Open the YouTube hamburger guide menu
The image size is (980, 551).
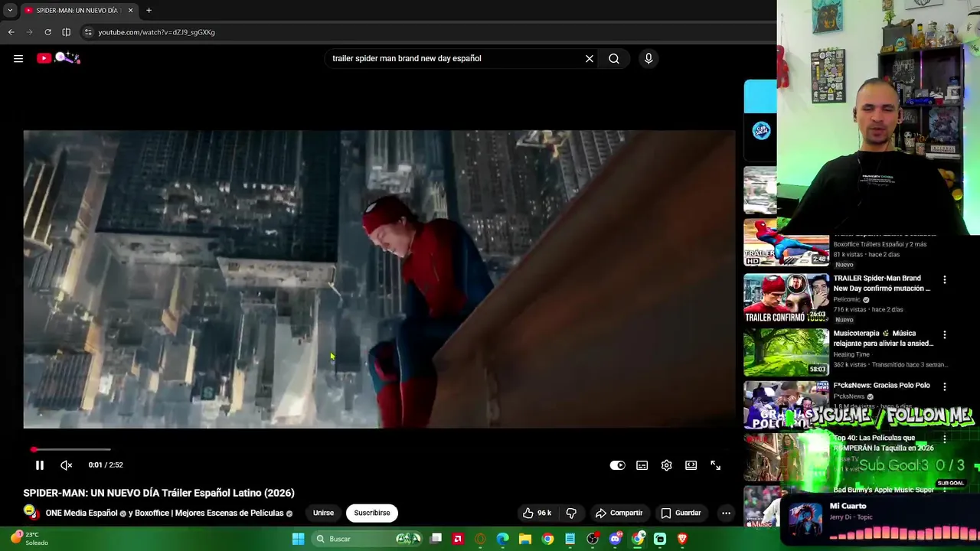[x=18, y=58]
